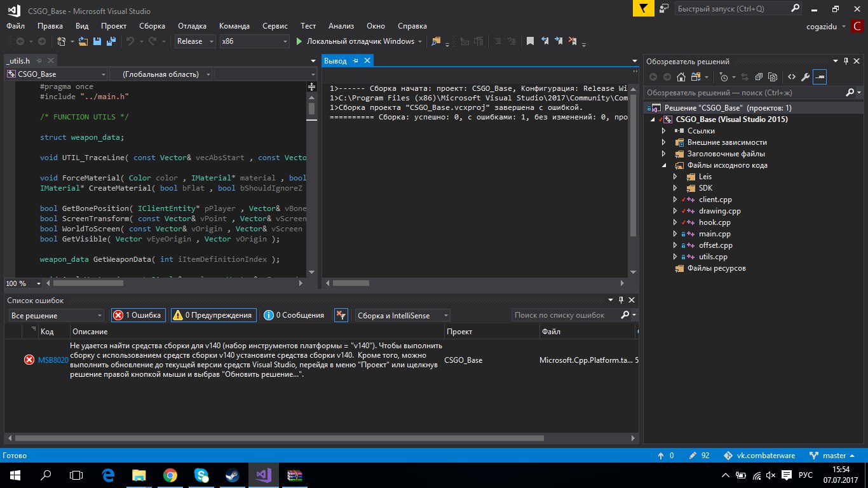The image size is (868, 488).
Task: Open the x86 platform dropdown
Action: tap(254, 41)
